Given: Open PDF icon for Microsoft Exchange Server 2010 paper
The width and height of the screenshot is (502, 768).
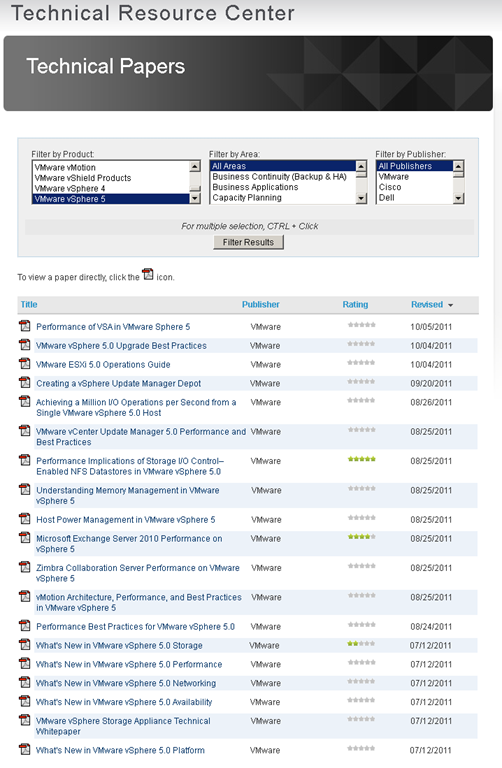Looking at the screenshot, I should pos(24,538).
